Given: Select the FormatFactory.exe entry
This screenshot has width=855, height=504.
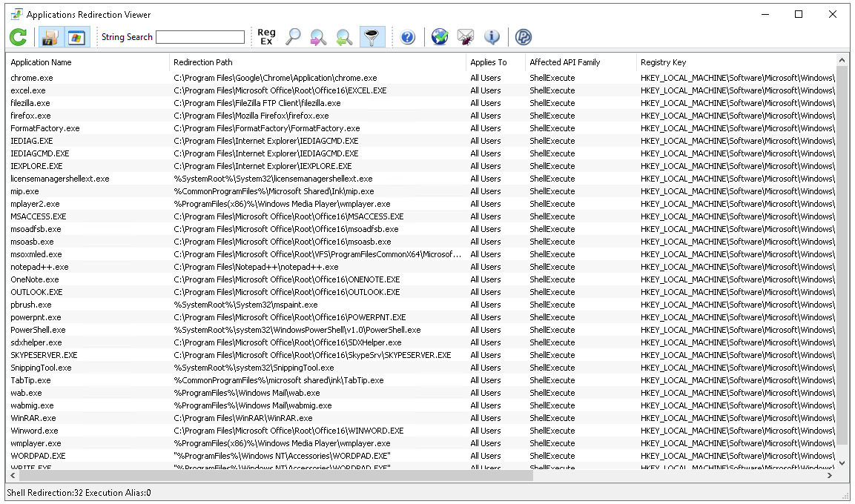Looking at the screenshot, I should tap(420, 128).
